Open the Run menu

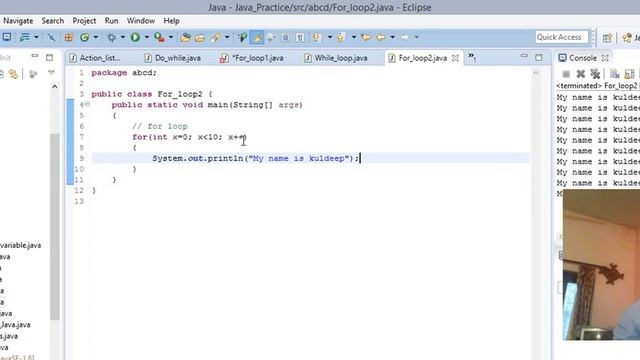click(x=111, y=21)
